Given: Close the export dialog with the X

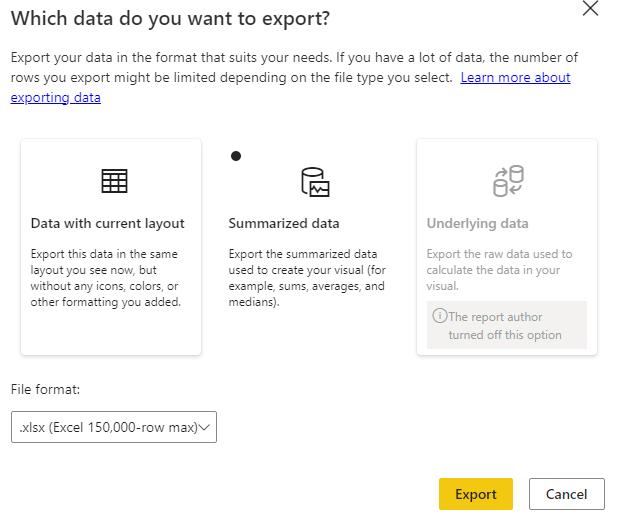Looking at the screenshot, I should coord(590,8).
